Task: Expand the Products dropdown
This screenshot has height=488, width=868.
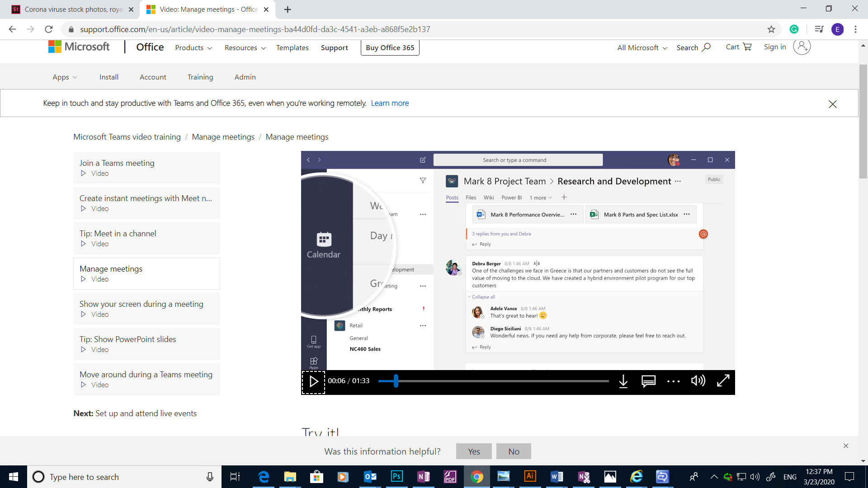Action: pyautogui.click(x=193, y=48)
